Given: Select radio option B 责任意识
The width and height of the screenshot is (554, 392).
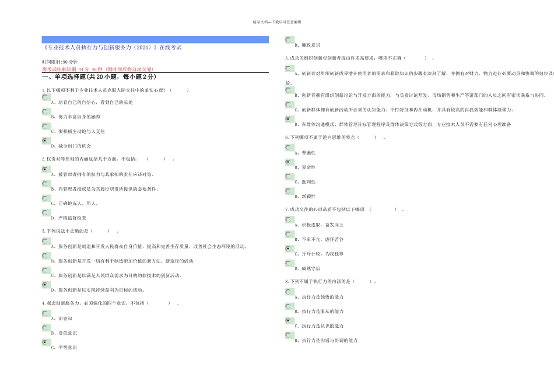Looking at the screenshot, I should tap(45, 328).
